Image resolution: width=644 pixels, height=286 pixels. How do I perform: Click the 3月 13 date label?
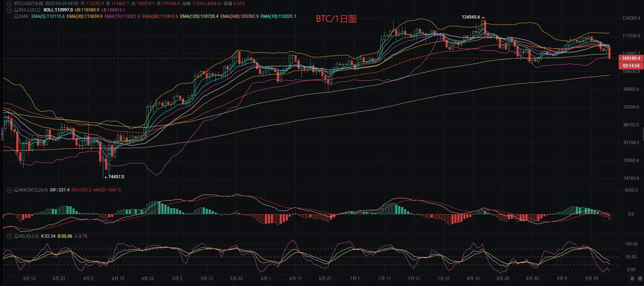(x=29, y=279)
